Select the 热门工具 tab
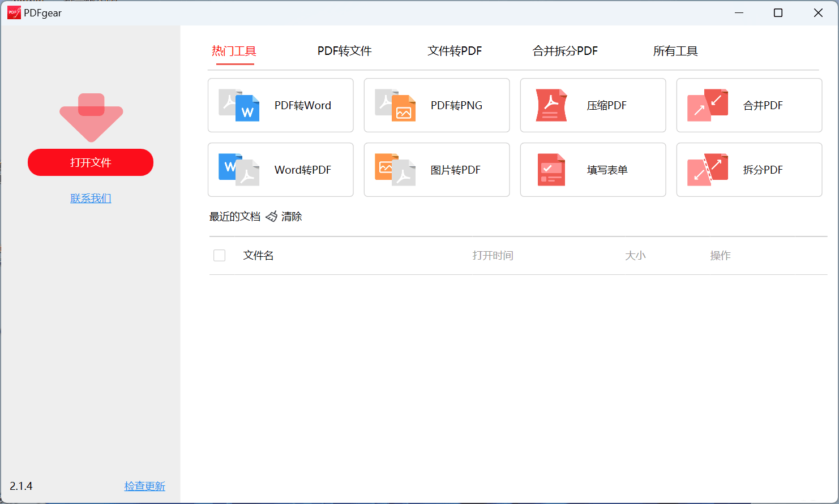 234,51
